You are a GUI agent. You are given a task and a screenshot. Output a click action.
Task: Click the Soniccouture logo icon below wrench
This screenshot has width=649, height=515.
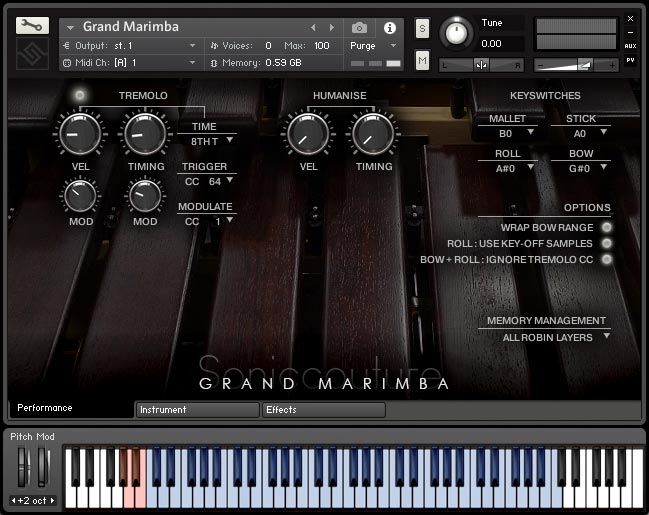(32, 53)
